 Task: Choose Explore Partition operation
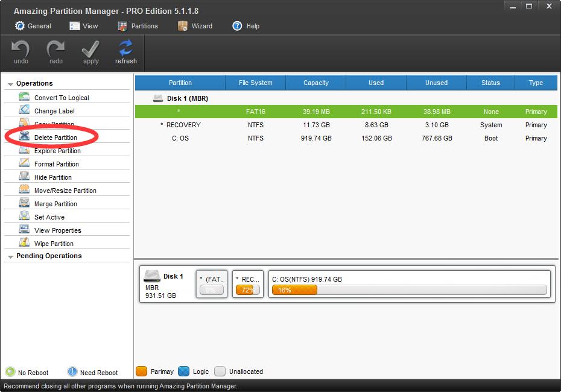67,151
